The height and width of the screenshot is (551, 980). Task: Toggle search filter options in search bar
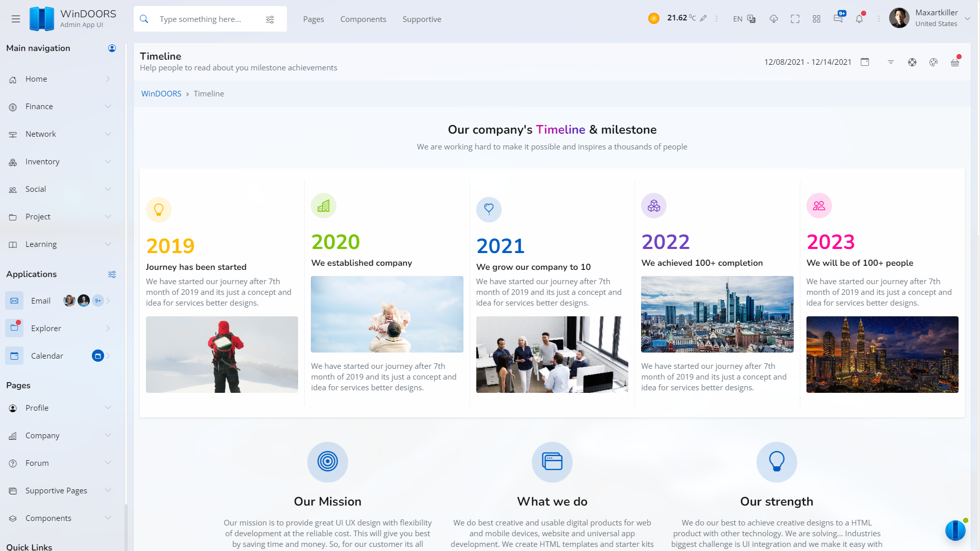click(x=270, y=19)
